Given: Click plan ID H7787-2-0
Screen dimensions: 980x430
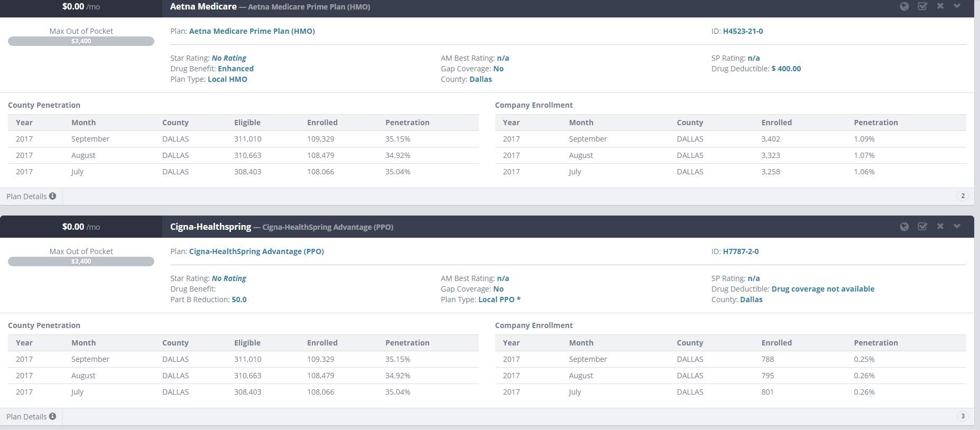Looking at the screenshot, I should (741, 251).
